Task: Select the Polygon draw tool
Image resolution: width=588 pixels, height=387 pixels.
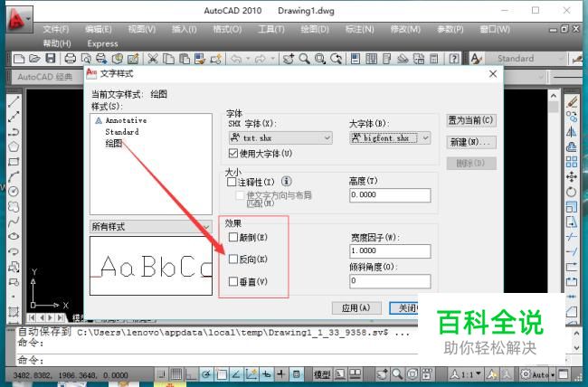Action: point(14,146)
